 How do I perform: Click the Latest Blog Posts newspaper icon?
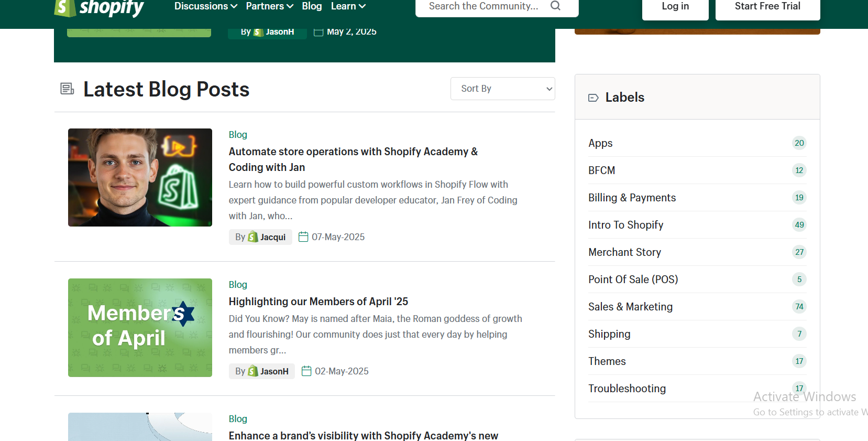(x=67, y=89)
